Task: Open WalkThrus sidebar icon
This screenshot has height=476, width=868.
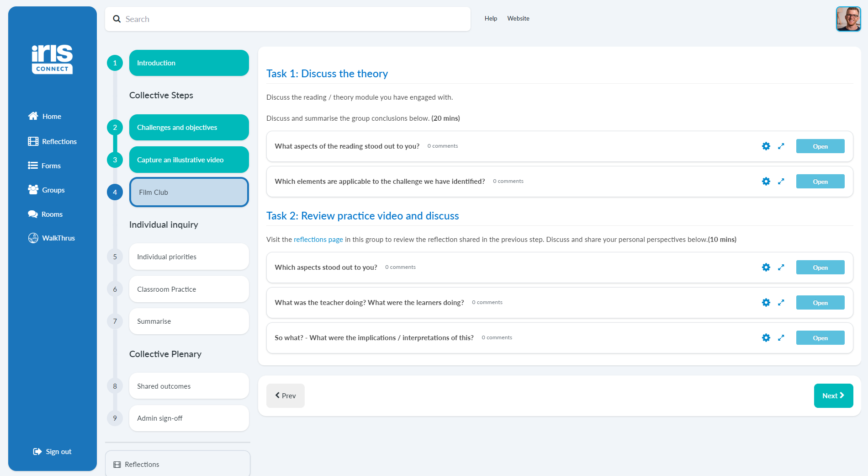Action: 33,238
